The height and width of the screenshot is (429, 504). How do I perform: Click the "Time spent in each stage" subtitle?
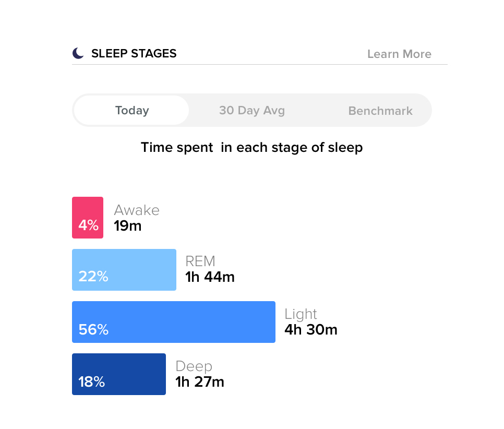[x=251, y=148]
